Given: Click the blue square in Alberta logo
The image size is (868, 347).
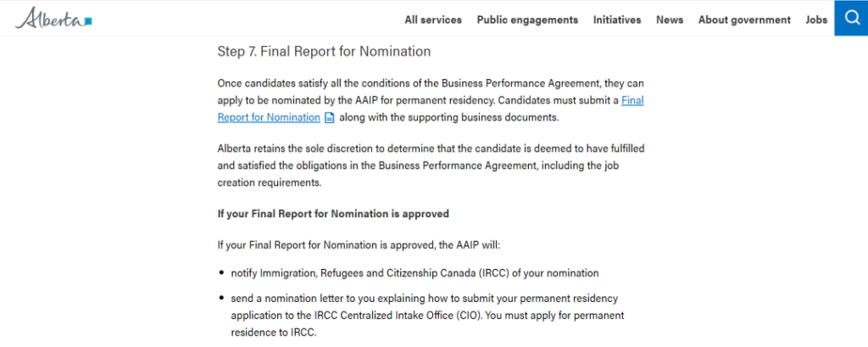Looking at the screenshot, I should [x=88, y=21].
